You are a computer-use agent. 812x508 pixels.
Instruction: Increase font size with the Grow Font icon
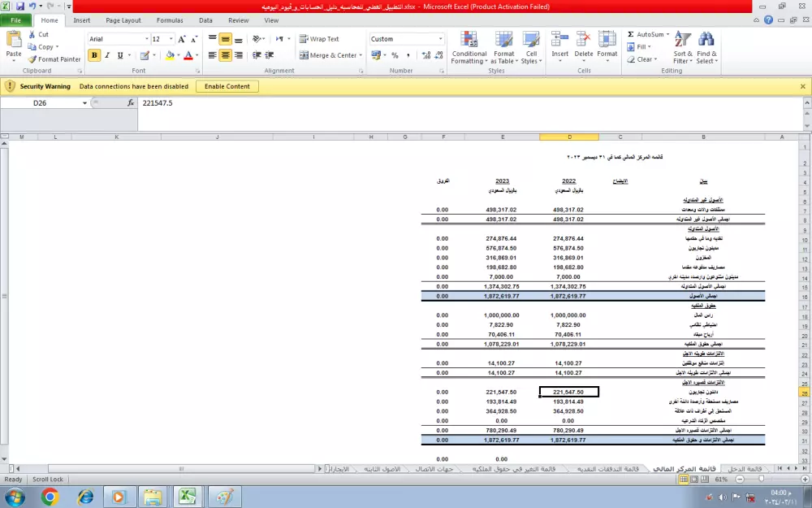pos(181,39)
